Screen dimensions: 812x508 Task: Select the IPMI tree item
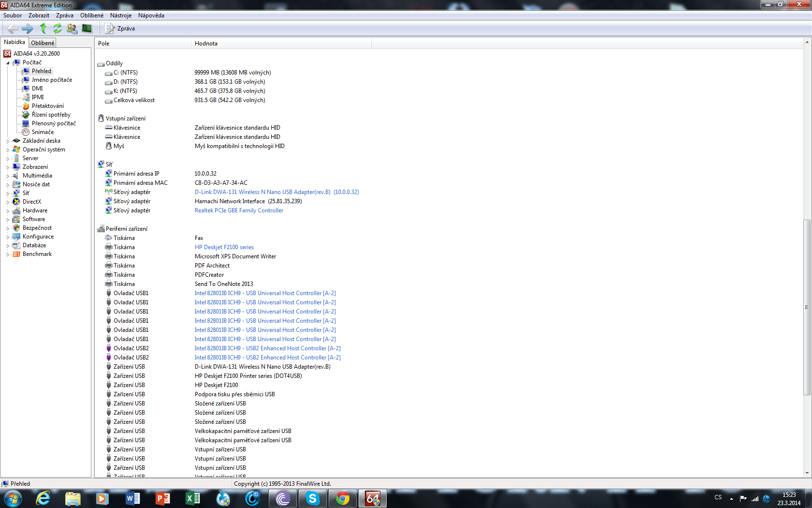tap(38, 97)
